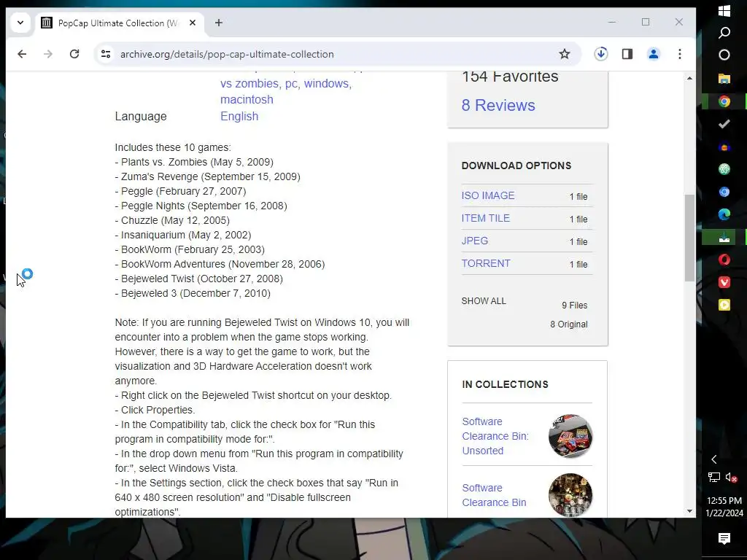Viewport: 747px width, 560px height.
Task: View site information icon in address bar
Action: click(106, 54)
